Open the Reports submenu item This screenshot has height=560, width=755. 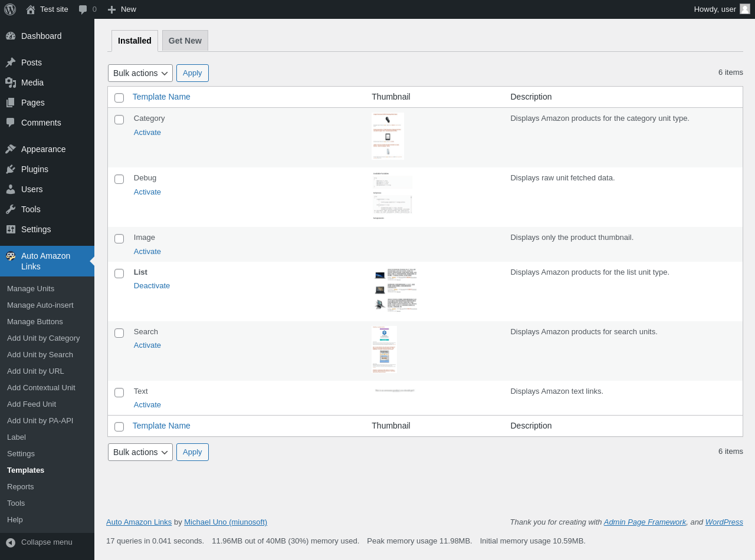point(21,487)
